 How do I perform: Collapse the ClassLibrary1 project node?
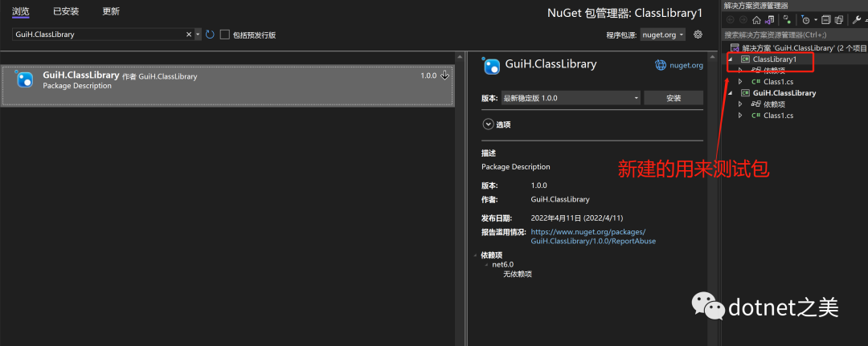[x=730, y=59]
